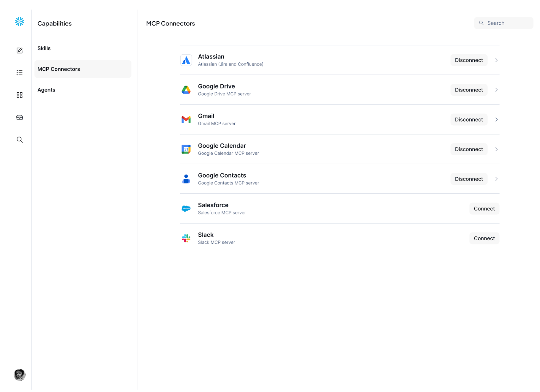Open the user profile avatar
The image size is (540, 392).
20,375
